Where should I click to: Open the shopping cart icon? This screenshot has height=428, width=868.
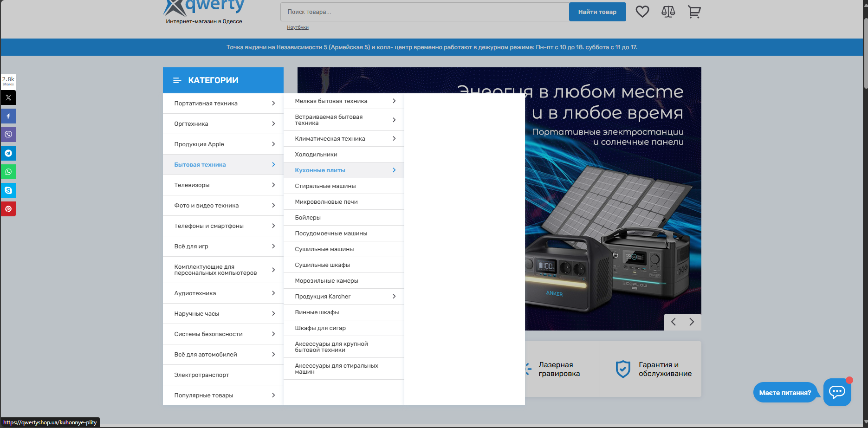click(694, 12)
